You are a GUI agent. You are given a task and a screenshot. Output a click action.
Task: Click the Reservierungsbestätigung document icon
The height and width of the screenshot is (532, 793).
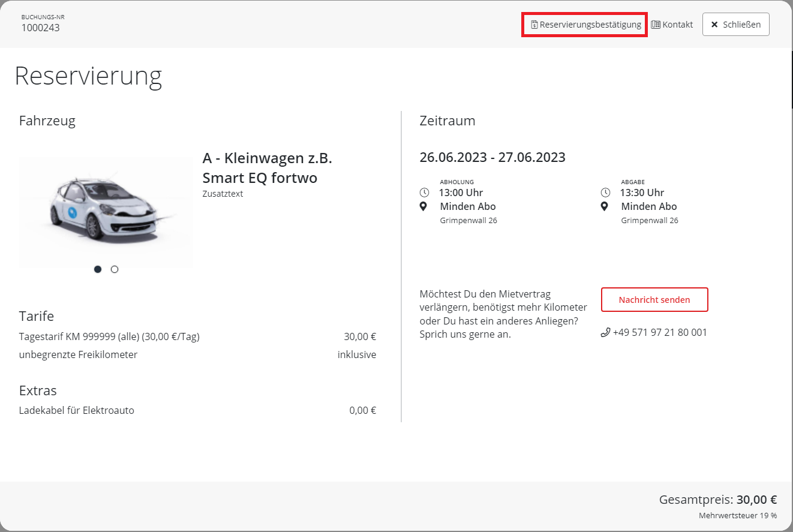point(534,25)
